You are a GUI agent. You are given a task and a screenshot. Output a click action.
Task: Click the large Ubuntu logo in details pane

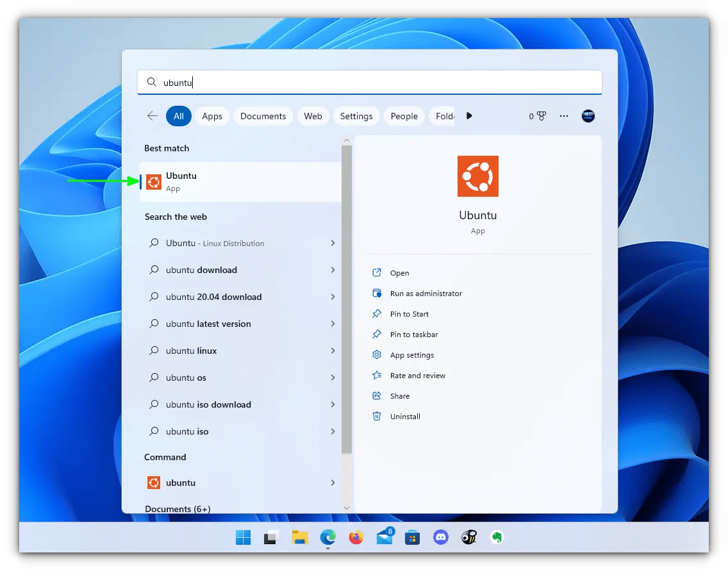[x=478, y=176]
